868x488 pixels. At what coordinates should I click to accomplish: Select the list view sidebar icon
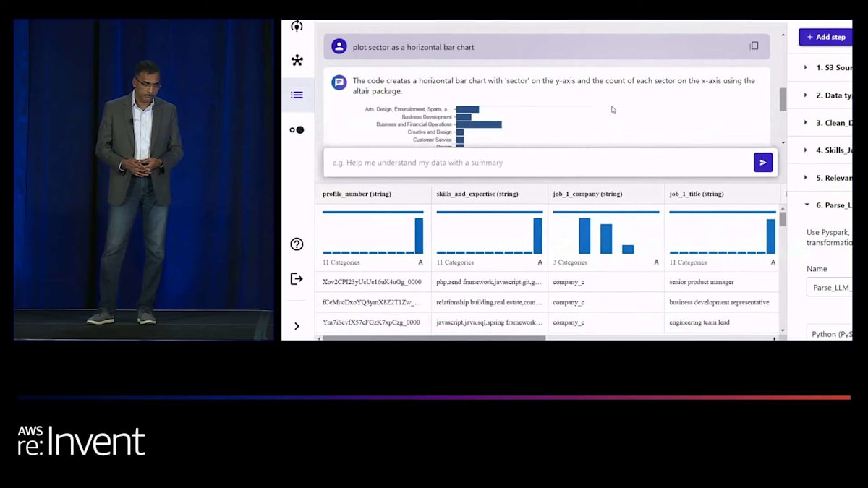tap(297, 95)
